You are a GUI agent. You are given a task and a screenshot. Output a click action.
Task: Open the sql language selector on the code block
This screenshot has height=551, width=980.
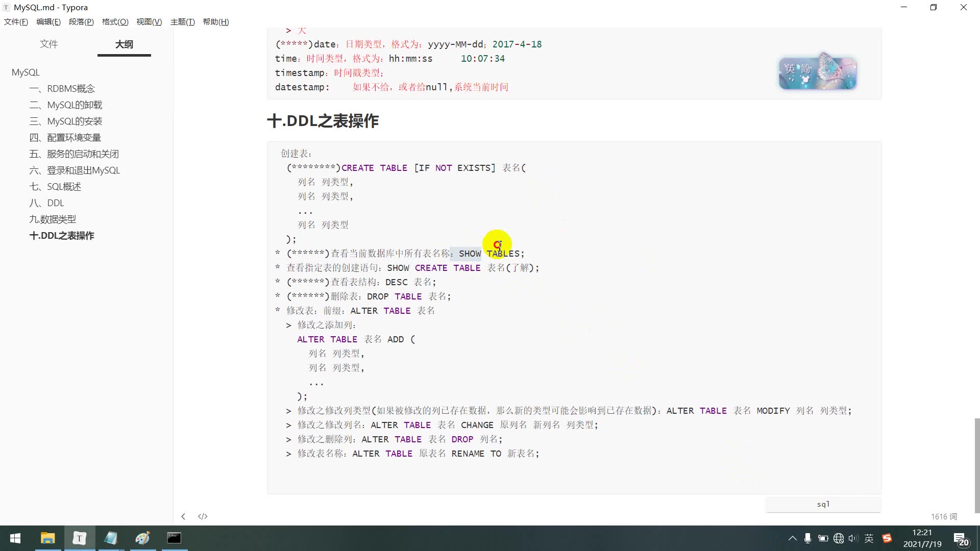tap(823, 504)
